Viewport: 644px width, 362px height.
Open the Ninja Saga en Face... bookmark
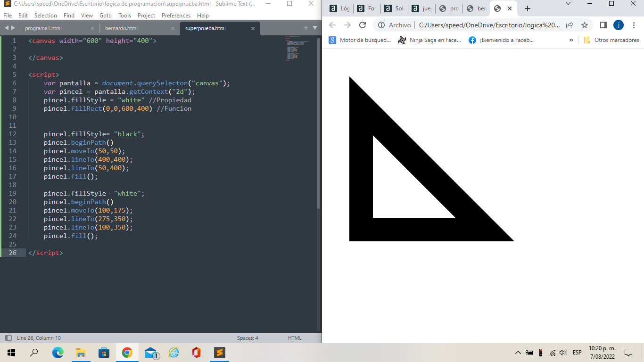pyautogui.click(x=429, y=40)
